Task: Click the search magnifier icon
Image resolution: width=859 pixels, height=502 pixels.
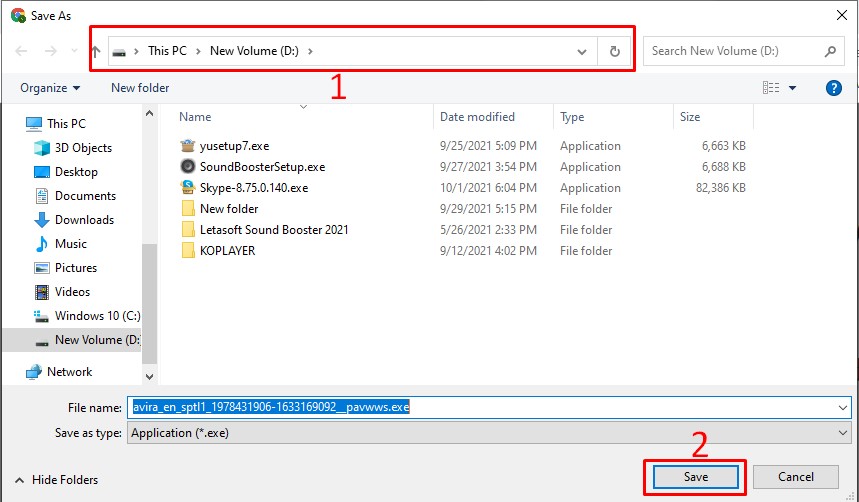Action: tap(830, 51)
